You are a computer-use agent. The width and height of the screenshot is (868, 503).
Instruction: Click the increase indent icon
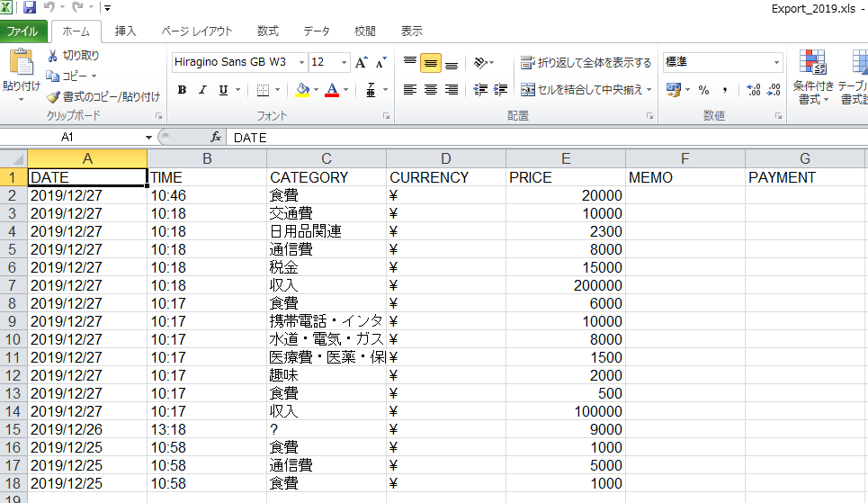pyautogui.click(x=501, y=90)
